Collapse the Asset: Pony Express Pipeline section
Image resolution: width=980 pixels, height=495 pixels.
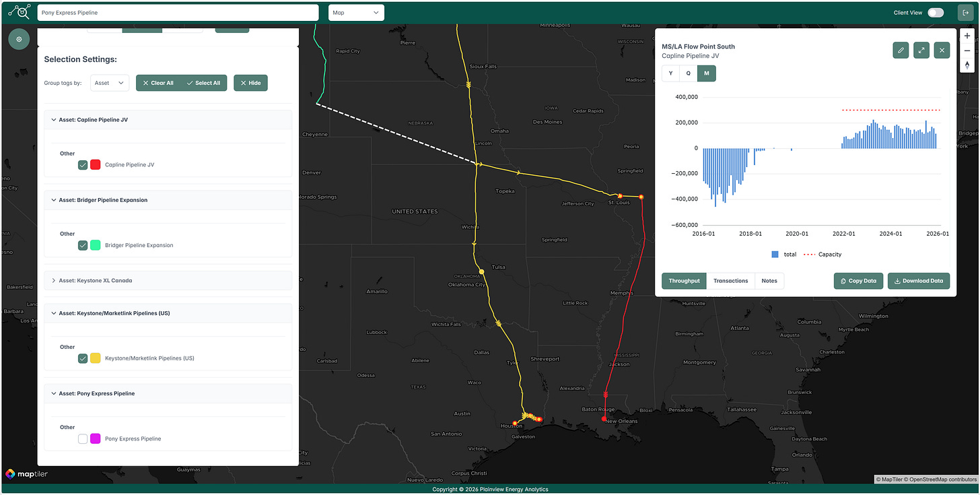(168, 393)
